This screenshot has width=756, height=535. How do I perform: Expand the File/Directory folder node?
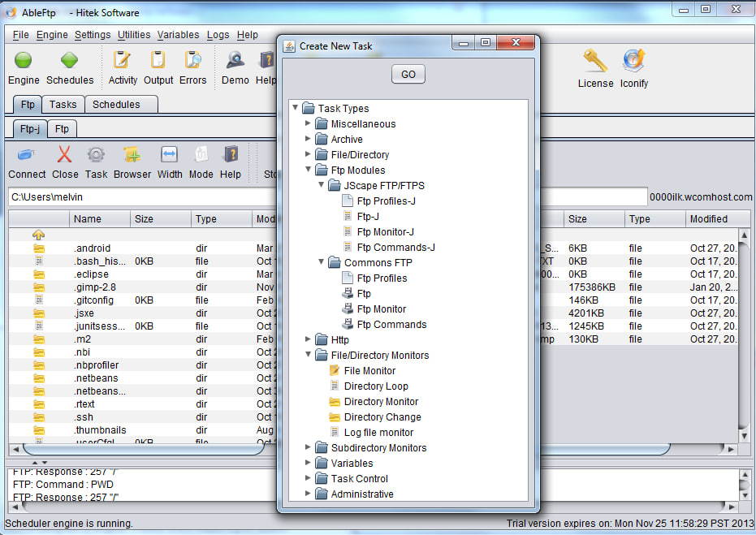(x=308, y=154)
